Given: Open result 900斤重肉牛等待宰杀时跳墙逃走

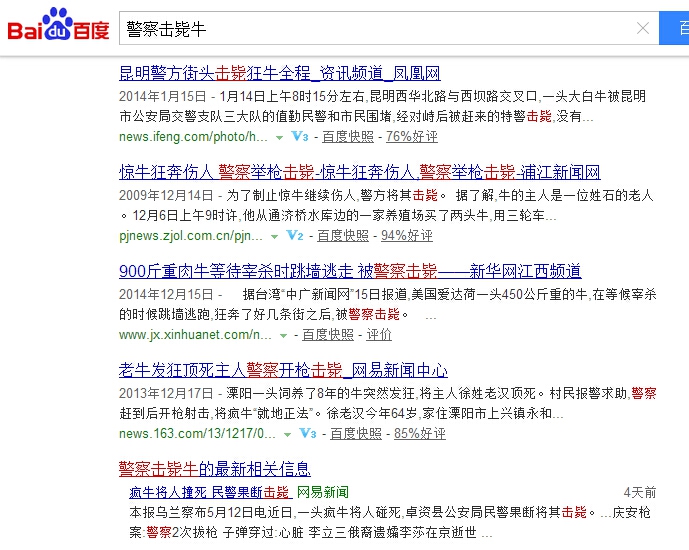Looking at the screenshot, I should coord(350,271).
